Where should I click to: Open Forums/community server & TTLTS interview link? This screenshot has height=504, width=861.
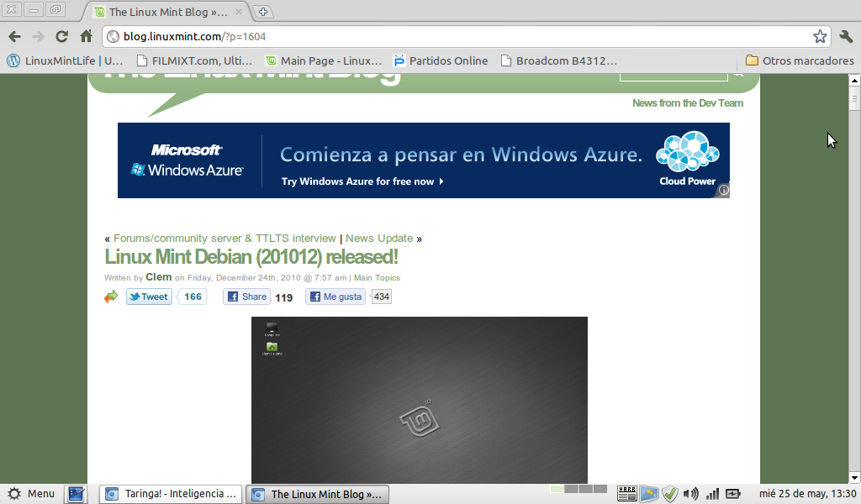coord(224,239)
